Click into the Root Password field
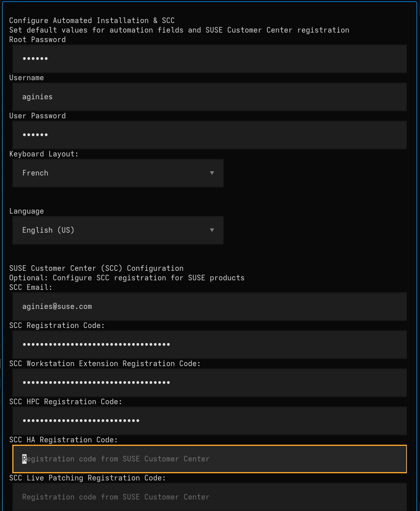This screenshot has height=511, width=420. 209,58
